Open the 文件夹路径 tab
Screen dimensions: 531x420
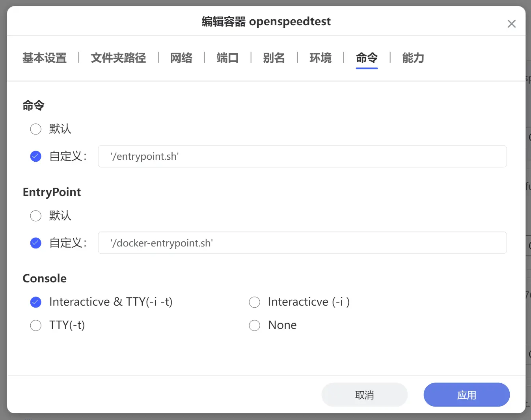tap(118, 58)
